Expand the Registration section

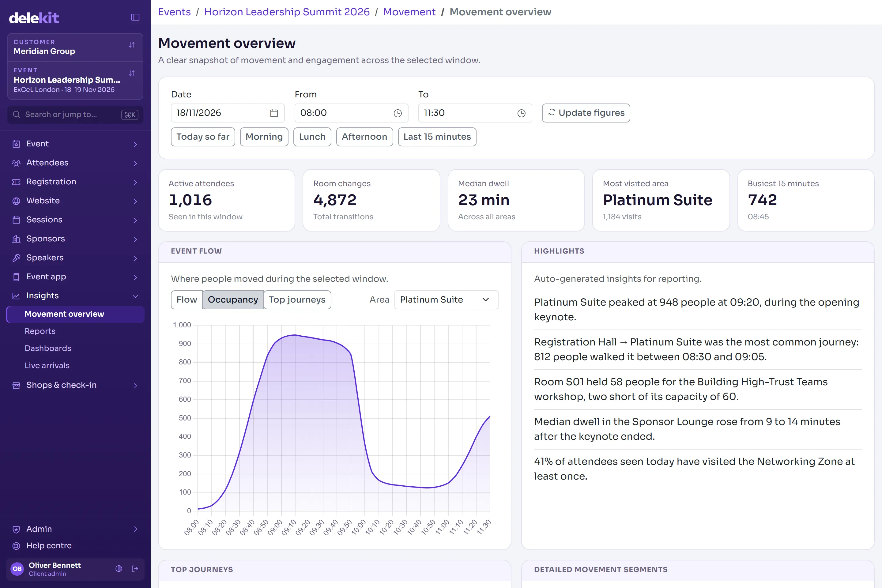pyautogui.click(x=135, y=182)
